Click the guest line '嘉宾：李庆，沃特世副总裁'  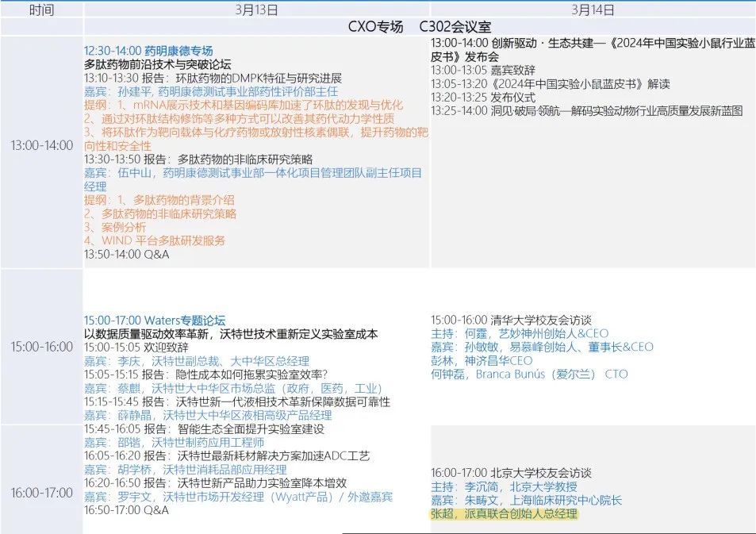(197, 361)
